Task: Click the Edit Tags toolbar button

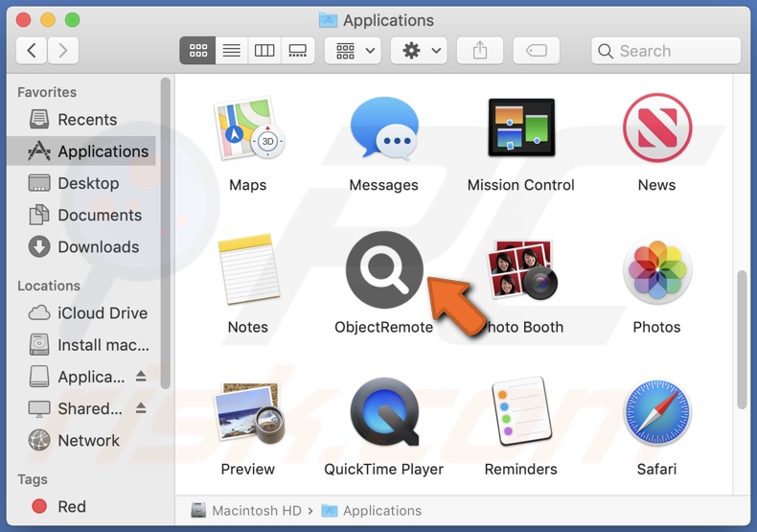Action: point(537,50)
